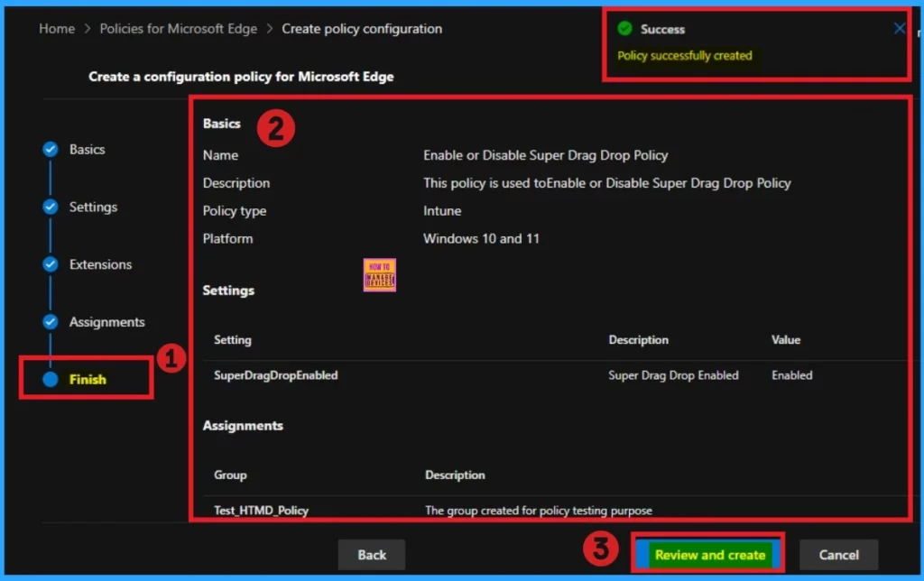The width and height of the screenshot is (924, 581).
Task: Go to Home in breadcrumb
Action: pos(57,29)
